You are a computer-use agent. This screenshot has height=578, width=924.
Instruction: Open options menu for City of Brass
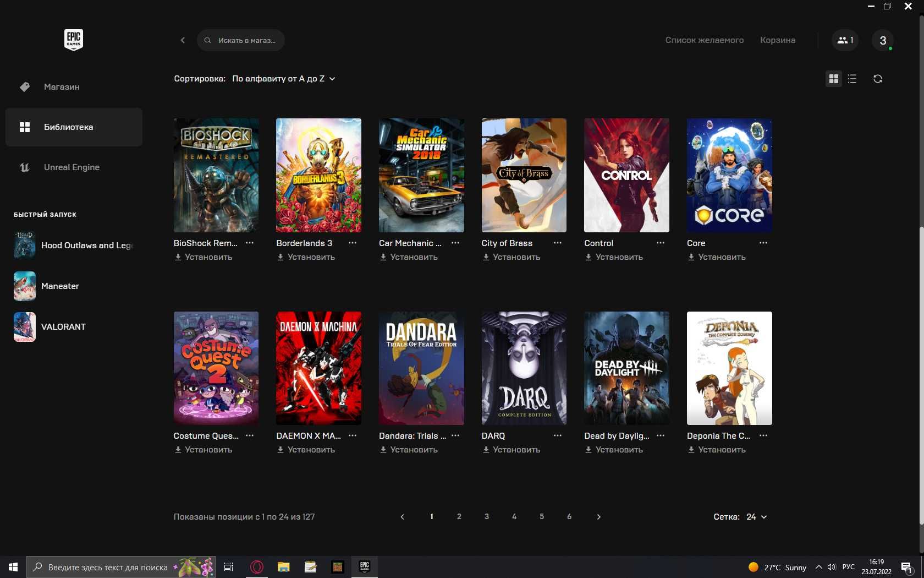click(x=558, y=243)
